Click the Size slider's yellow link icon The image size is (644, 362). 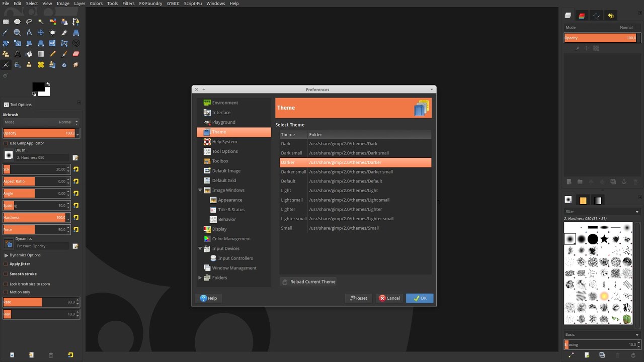[76, 169]
